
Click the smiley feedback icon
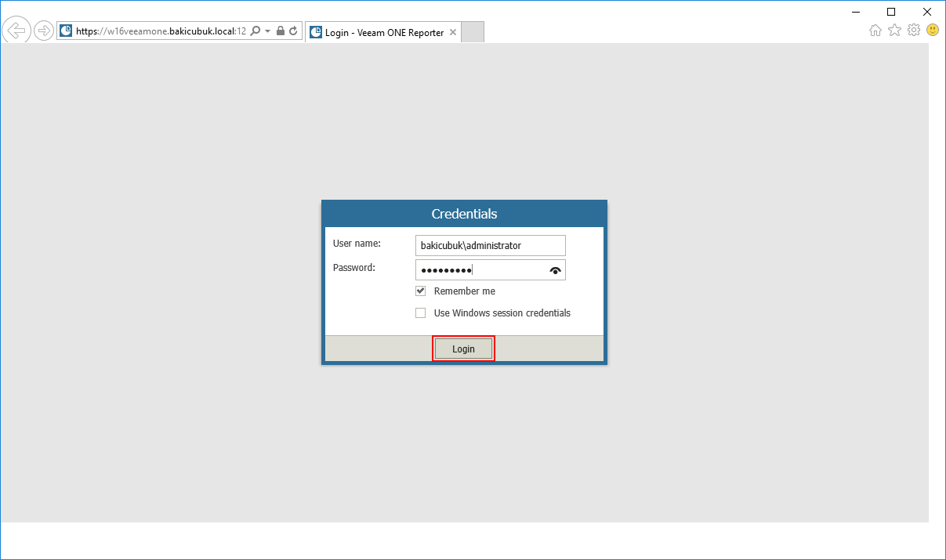coord(933,30)
